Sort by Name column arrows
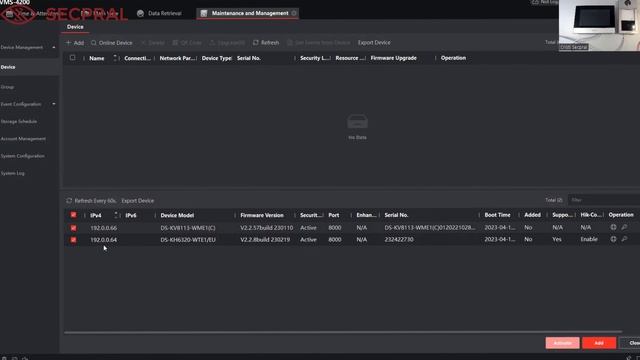The image size is (640, 360). coord(115,58)
